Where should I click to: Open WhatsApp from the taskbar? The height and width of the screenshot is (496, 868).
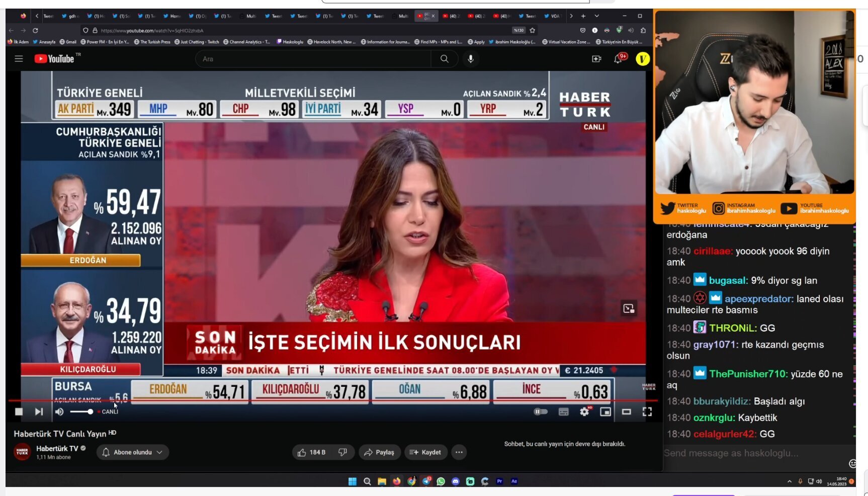pyautogui.click(x=441, y=481)
